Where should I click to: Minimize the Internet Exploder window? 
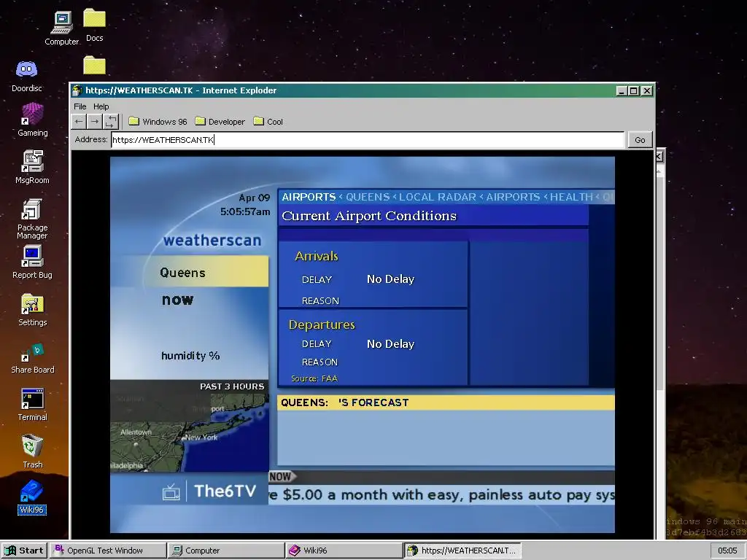622,90
